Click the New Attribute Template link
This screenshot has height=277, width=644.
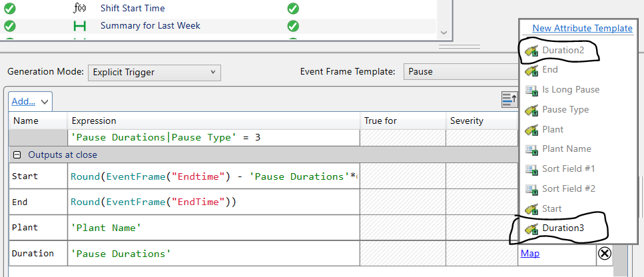(581, 28)
